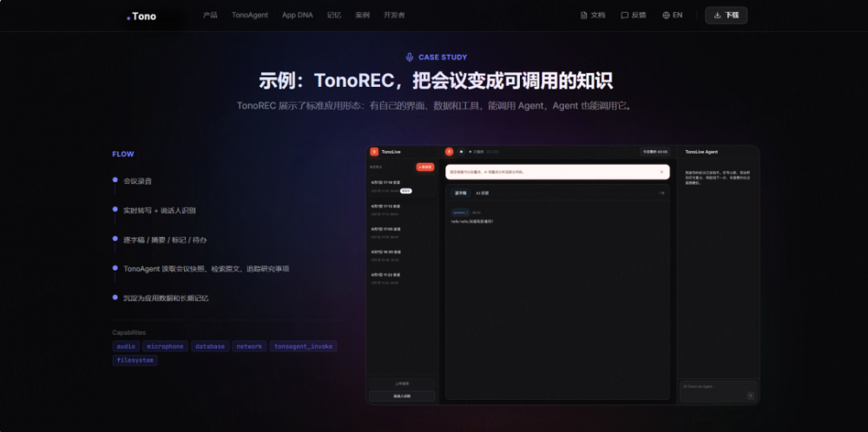The image size is (868, 432).
Task: Click the download arrow icon in 下载 button
Action: (x=718, y=16)
